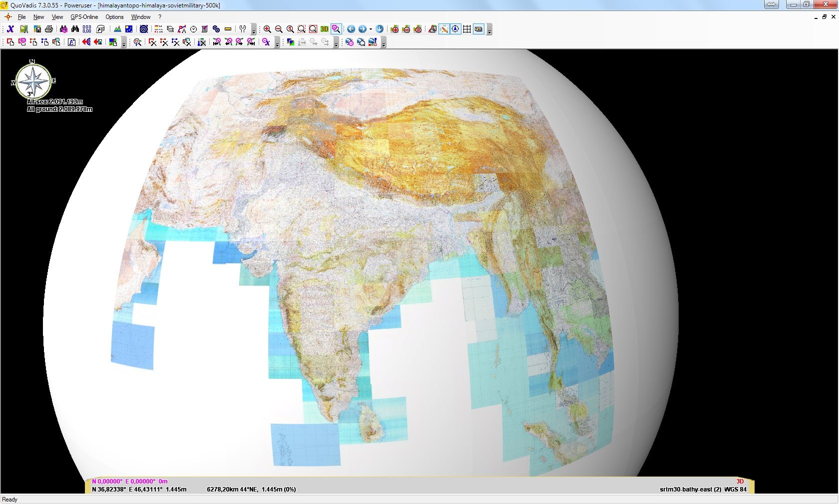Screen dimensions: 839x504
Task: Click the route with letter A icon
Action: pyautogui.click(x=182, y=29)
